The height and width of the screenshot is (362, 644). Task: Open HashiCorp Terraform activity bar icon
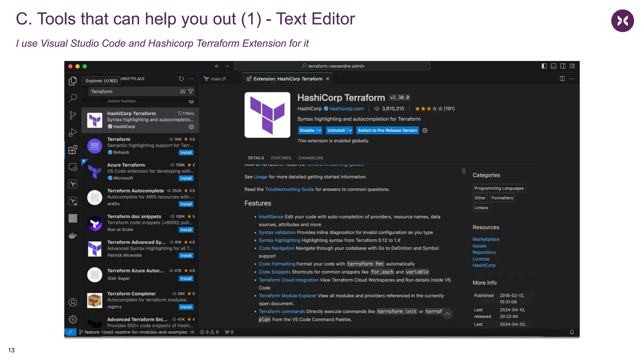(x=73, y=184)
